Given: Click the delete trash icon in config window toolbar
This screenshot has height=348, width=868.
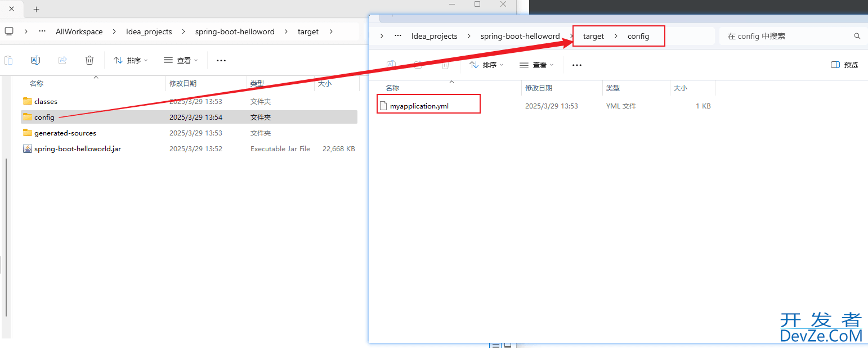Looking at the screenshot, I should click(445, 65).
